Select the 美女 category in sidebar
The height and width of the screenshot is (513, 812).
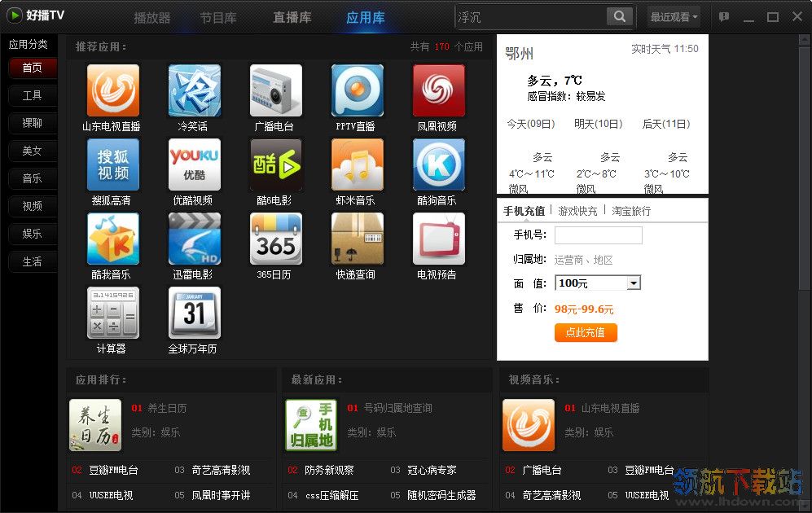click(x=32, y=151)
